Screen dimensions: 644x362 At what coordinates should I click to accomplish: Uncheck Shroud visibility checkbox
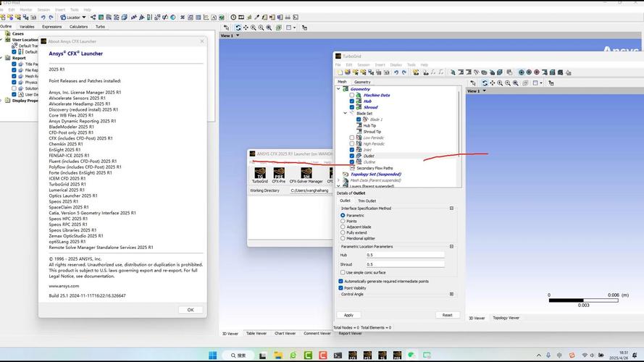(352, 107)
